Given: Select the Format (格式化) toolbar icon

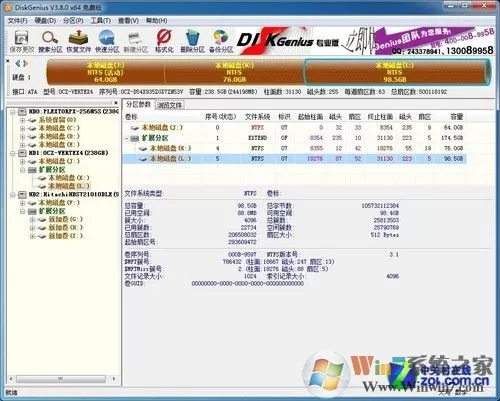Looking at the screenshot, I should pyautogui.click(x=164, y=42).
